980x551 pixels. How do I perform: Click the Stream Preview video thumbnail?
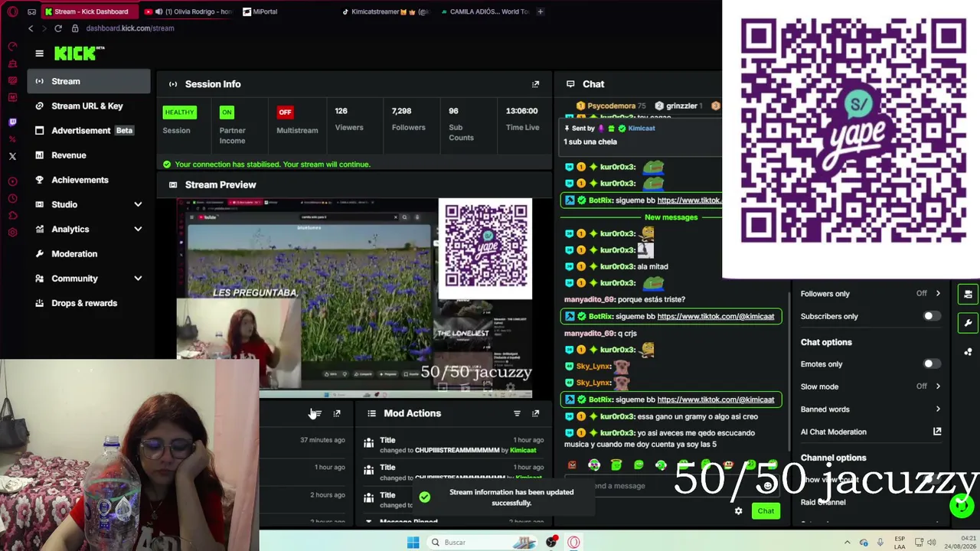pyautogui.click(x=354, y=298)
